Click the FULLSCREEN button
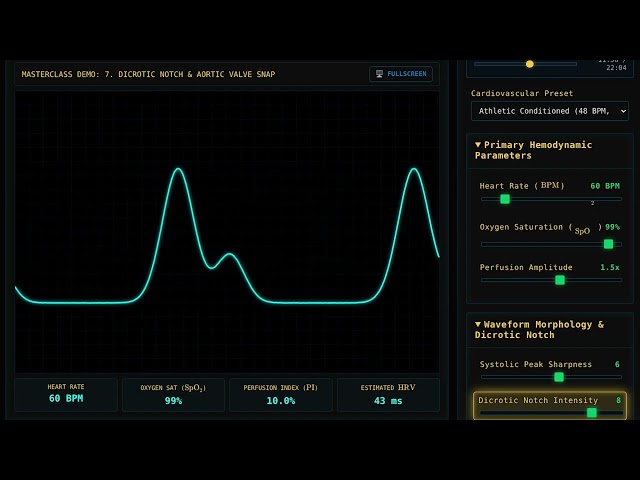The image size is (640, 480). coord(401,74)
